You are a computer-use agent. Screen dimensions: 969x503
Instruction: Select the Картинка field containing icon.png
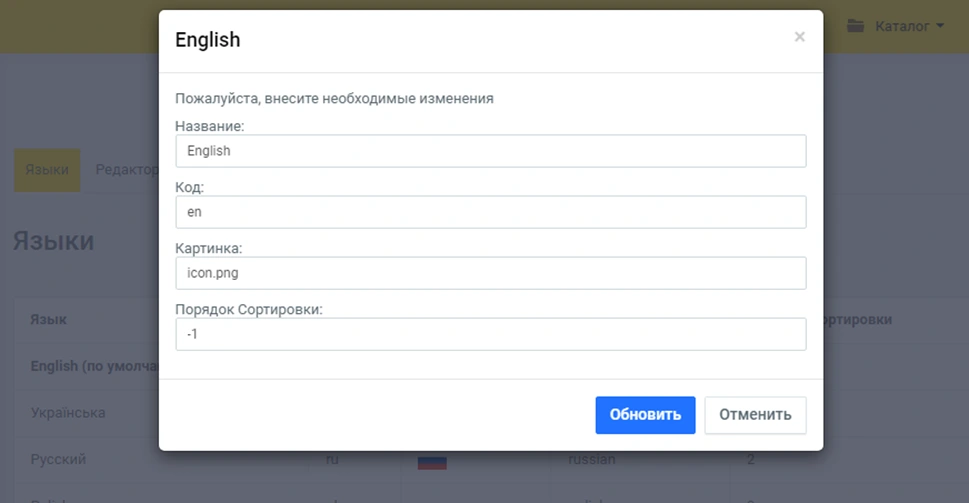tap(490, 273)
